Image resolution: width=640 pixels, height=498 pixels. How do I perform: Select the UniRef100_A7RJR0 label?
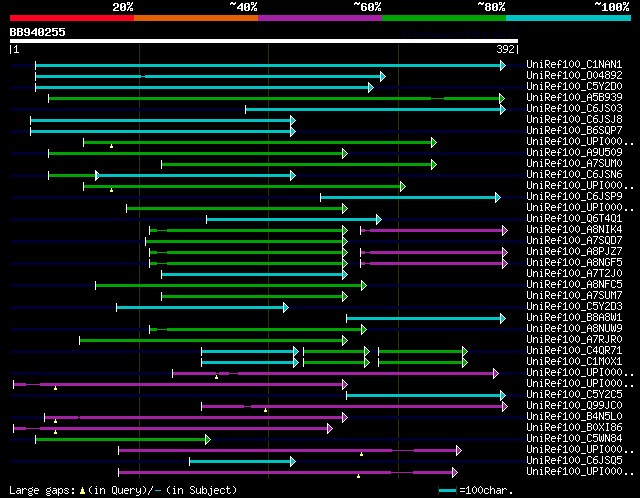point(574,340)
